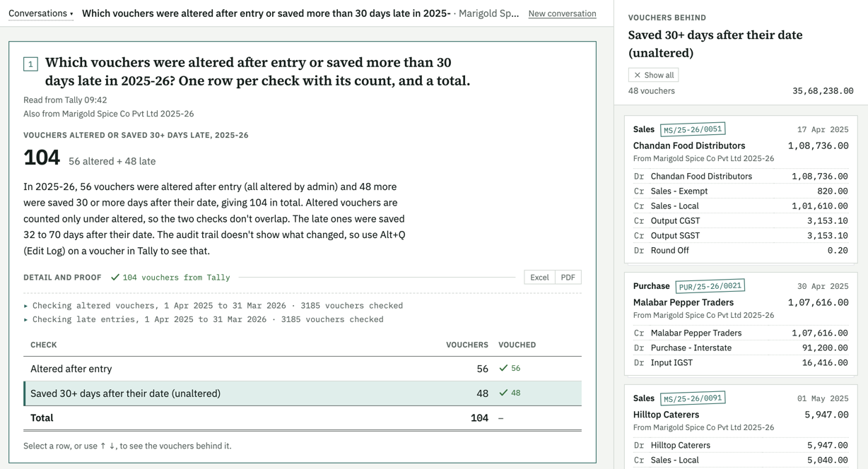
Task: Open voucher number MS/25-26/0091
Action: coord(693,398)
